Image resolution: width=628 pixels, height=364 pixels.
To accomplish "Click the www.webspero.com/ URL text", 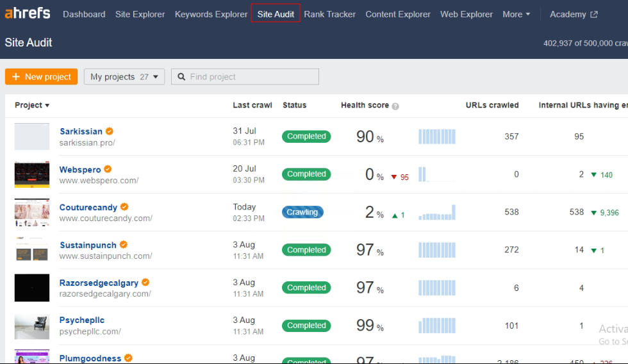I will click(x=99, y=181).
